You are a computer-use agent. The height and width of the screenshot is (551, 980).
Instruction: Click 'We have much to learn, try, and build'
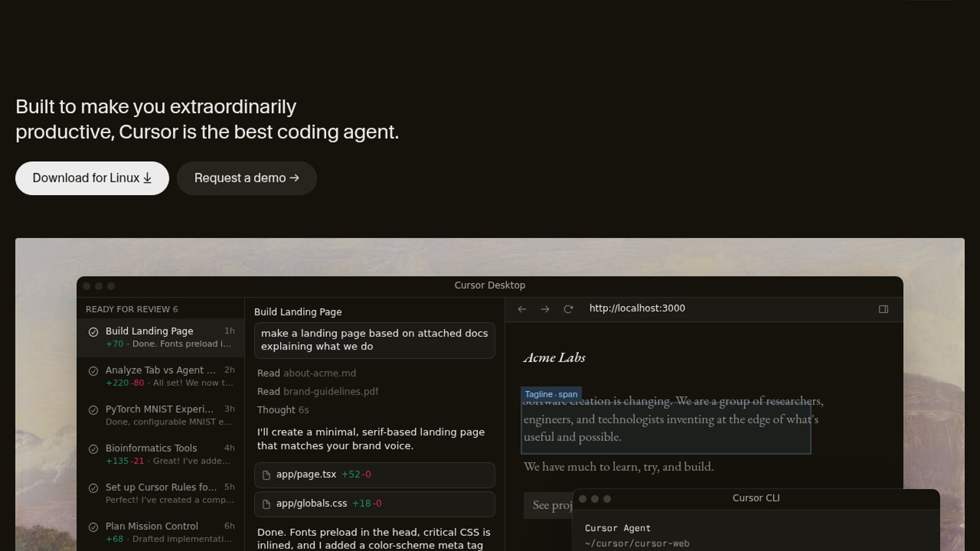(619, 467)
